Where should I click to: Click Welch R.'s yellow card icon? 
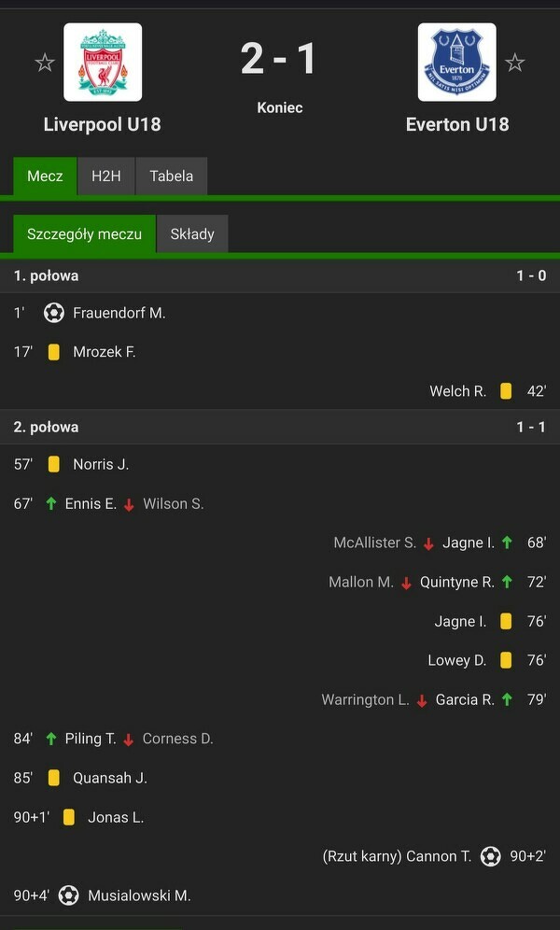coord(506,391)
